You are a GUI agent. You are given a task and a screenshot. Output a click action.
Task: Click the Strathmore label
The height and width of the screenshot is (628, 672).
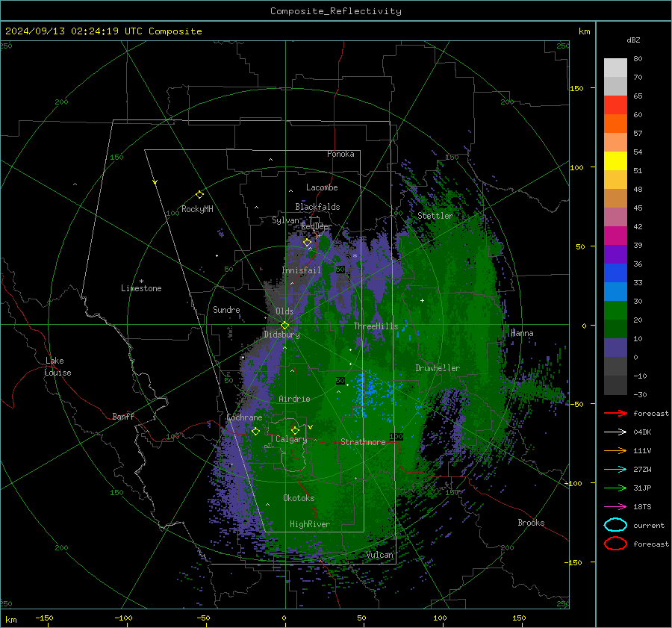tap(363, 442)
